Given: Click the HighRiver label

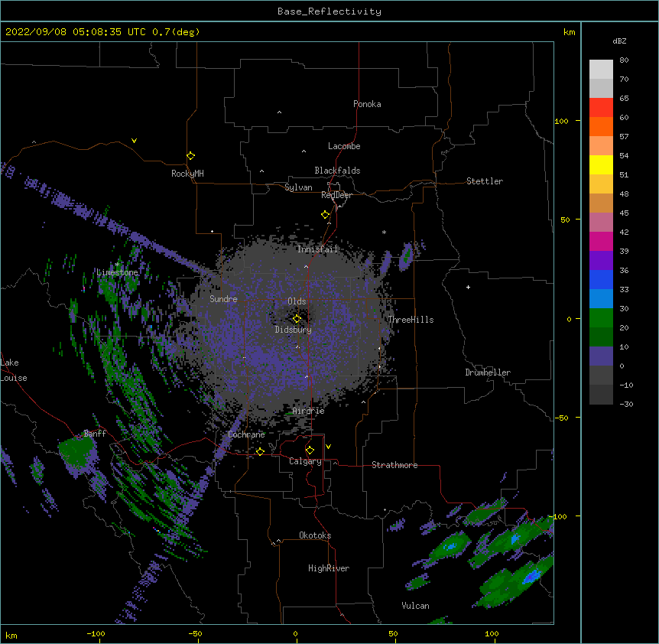Looking at the screenshot, I should 329,568.
